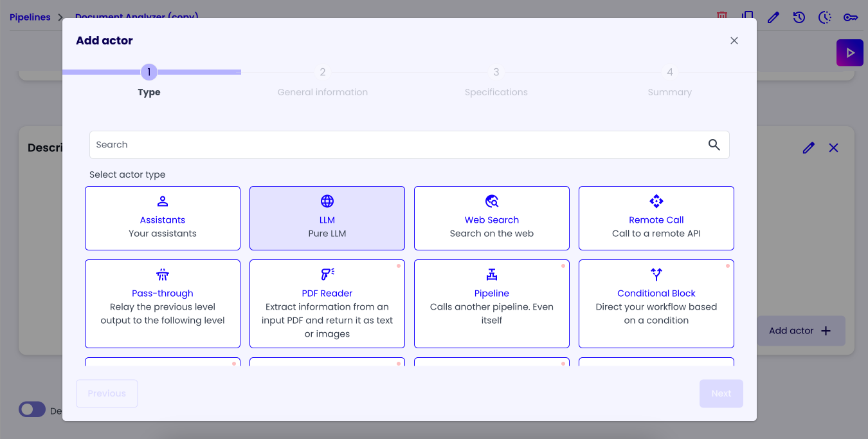Screen dimensions: 868x439
Task: Open the API keys icon
Action: [851, 17]
